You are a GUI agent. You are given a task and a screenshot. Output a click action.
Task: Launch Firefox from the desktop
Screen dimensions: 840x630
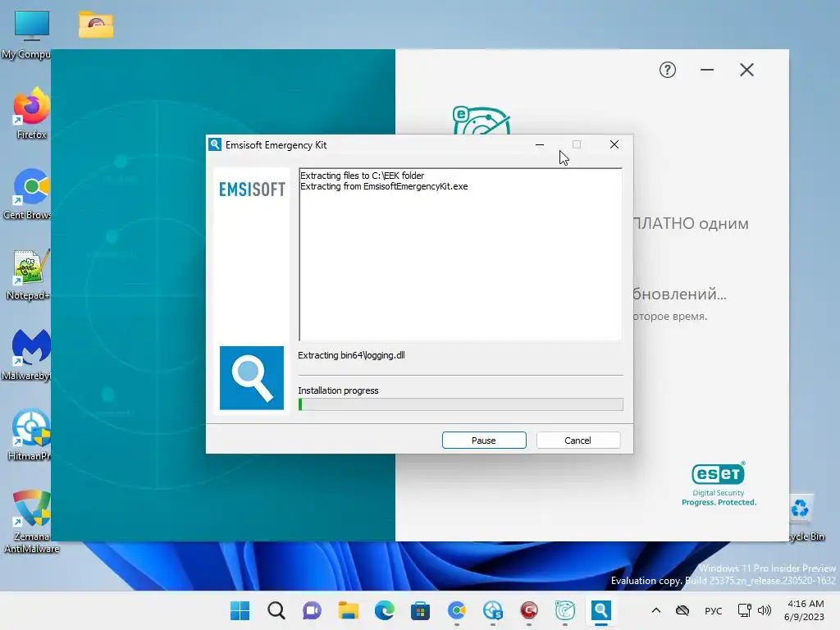tap(31, 113)
